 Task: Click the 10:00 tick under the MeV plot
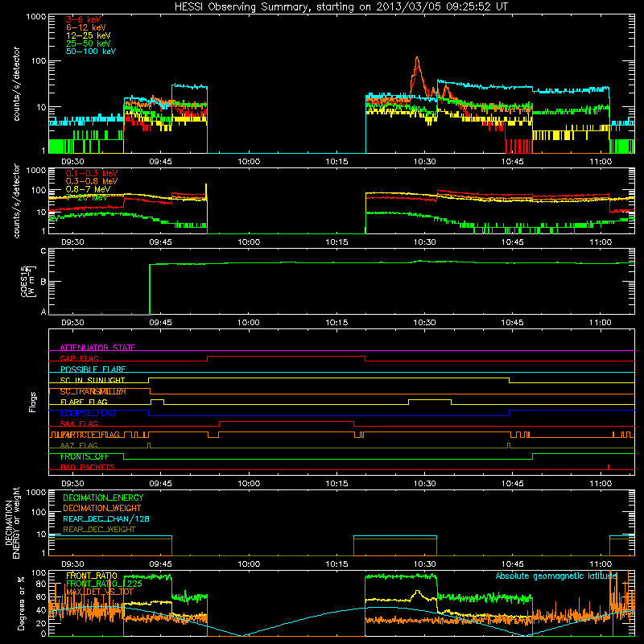point(249,242)
